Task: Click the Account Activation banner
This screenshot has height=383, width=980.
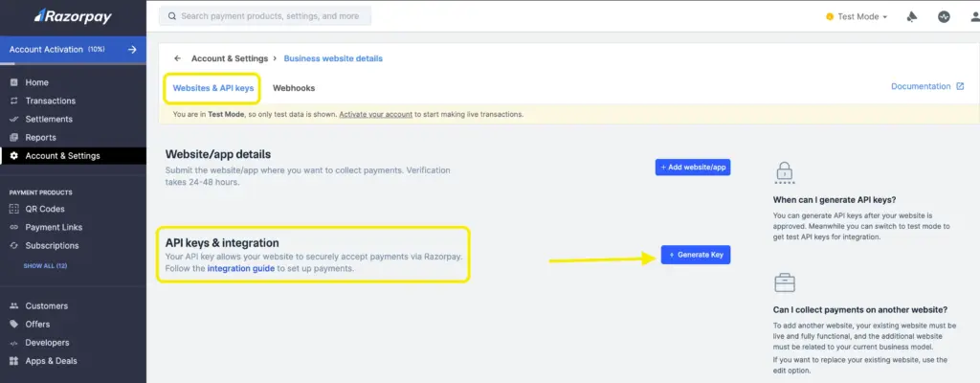Action: tap(73, 50)
